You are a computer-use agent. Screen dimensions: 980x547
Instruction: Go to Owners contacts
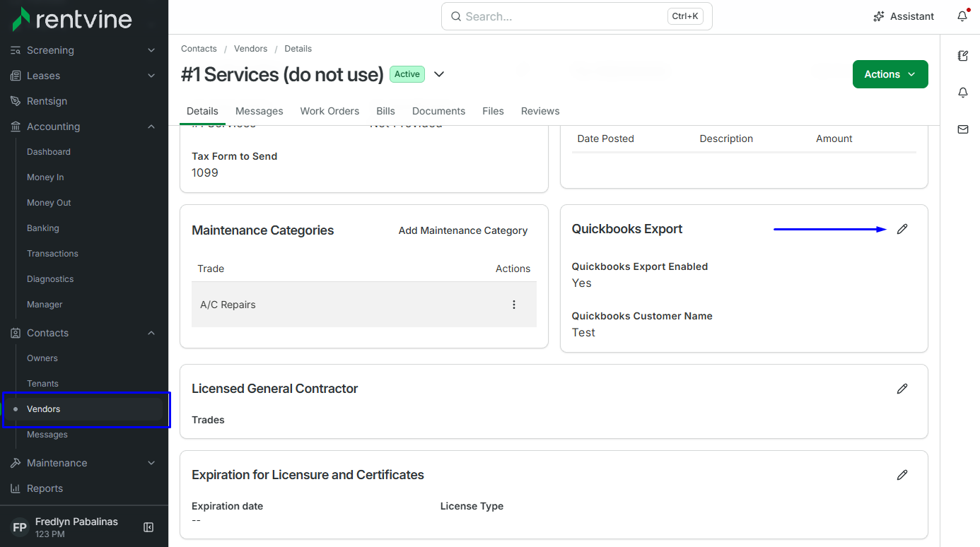point(42,358)
